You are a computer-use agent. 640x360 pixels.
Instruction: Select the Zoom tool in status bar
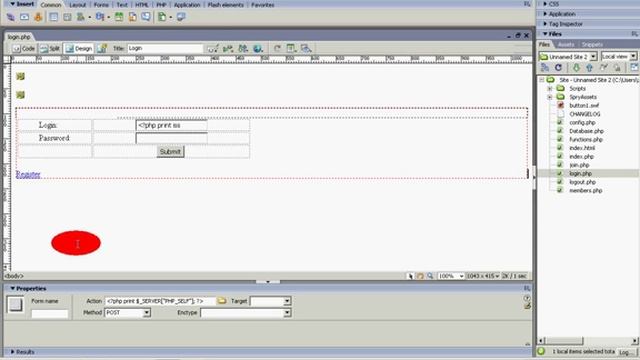[430, 276]
